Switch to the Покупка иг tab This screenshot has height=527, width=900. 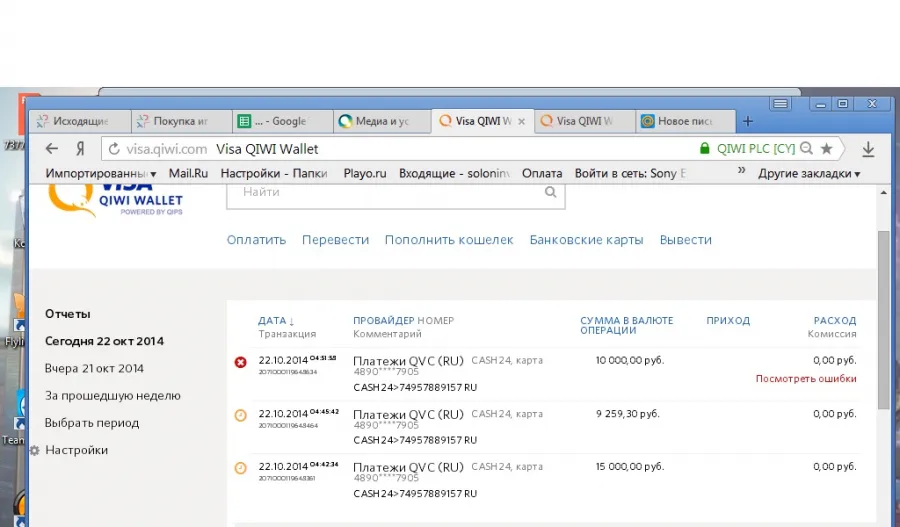[x=181, y=121]
